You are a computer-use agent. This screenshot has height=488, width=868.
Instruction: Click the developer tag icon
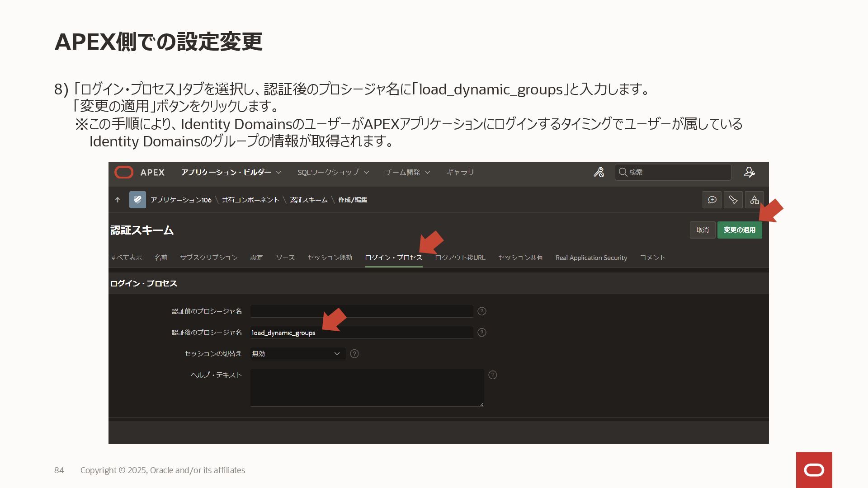(x=733, y=200)
